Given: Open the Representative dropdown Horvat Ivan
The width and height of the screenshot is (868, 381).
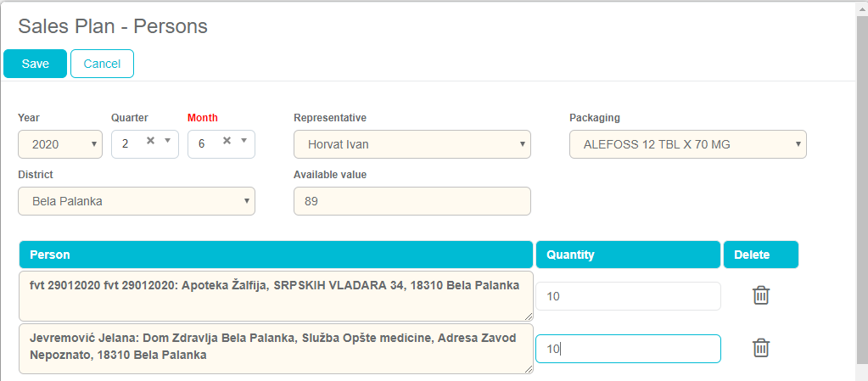Looking at the screenshot, I should pos(412,144).
